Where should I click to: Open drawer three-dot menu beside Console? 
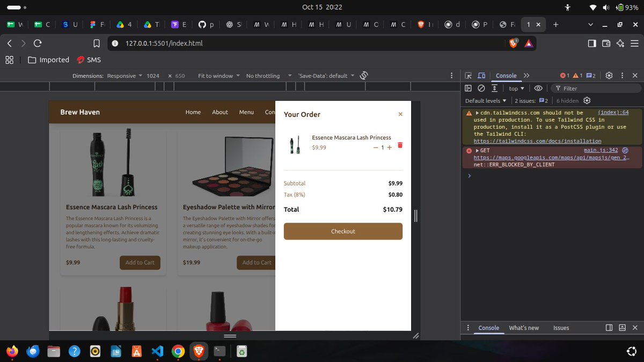[469, 328]
